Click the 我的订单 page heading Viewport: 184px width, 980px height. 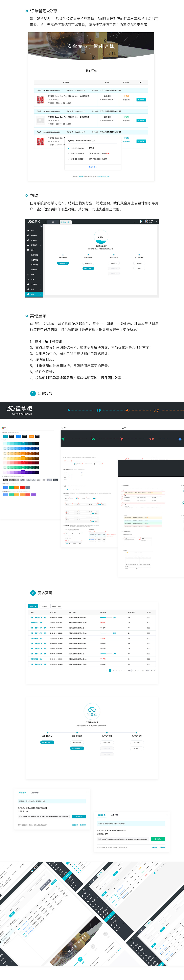[x=91, y=71]
